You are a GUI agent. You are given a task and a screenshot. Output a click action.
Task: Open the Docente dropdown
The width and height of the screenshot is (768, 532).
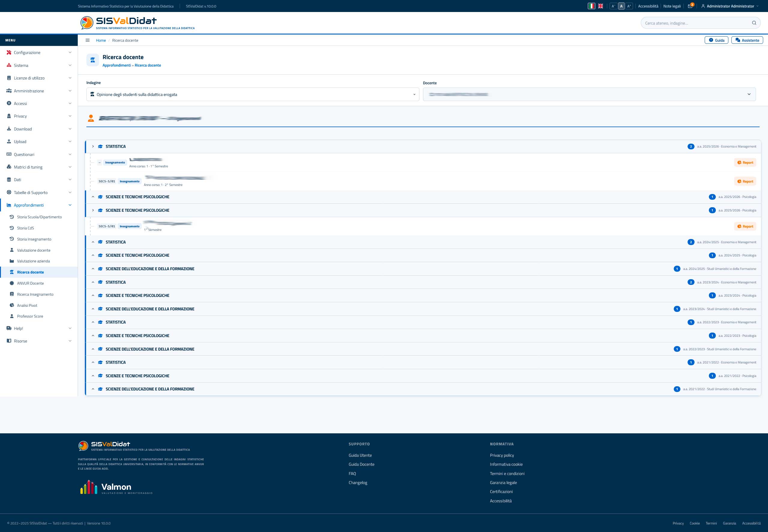click(589, 94)
